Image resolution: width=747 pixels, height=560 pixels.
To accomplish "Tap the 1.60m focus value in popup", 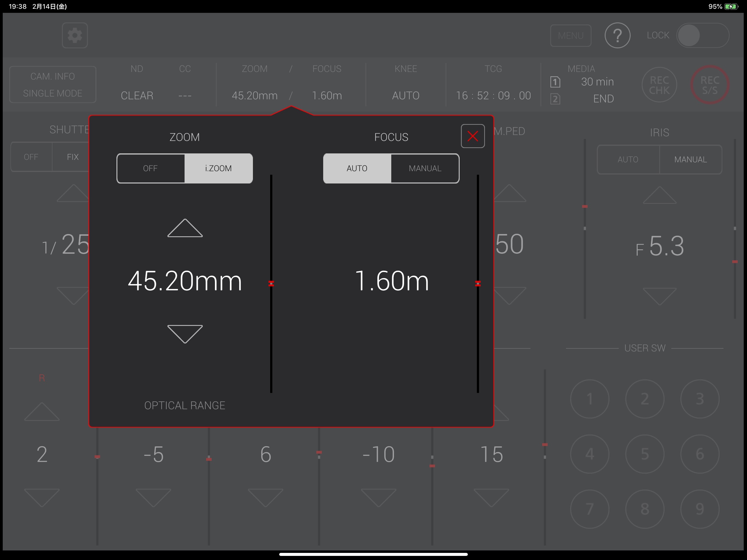I will pos(392,281).
